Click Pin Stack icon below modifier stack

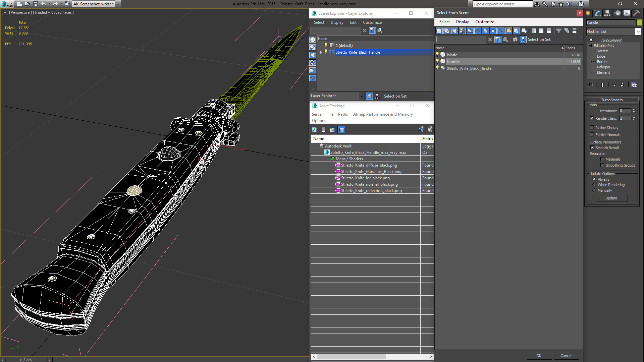591,85
